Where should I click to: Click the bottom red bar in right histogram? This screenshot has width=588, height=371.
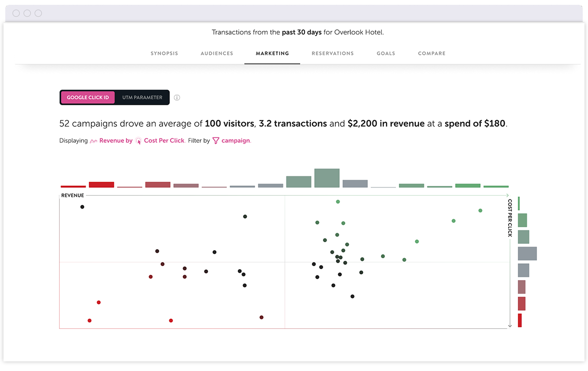[520, 321]
